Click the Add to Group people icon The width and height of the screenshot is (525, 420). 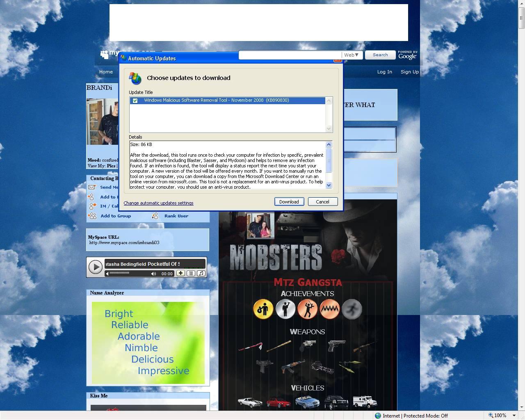pyautogui.click(x=93, y=216)
